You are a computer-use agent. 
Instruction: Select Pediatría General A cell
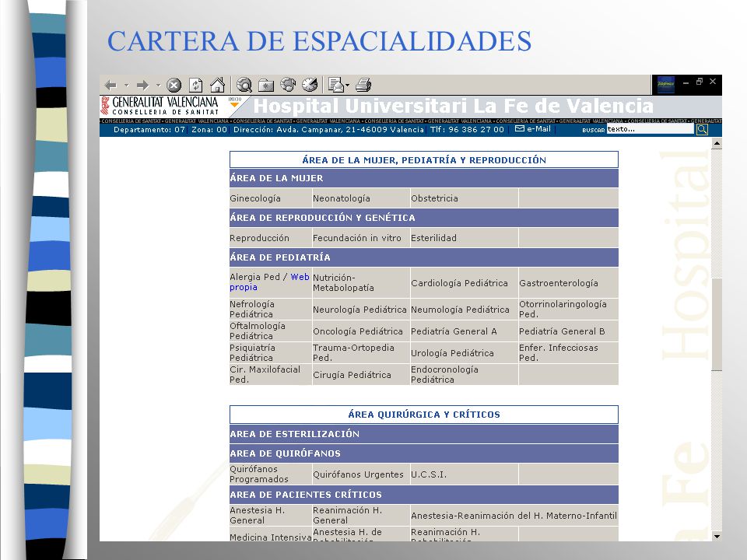(464, 331)
